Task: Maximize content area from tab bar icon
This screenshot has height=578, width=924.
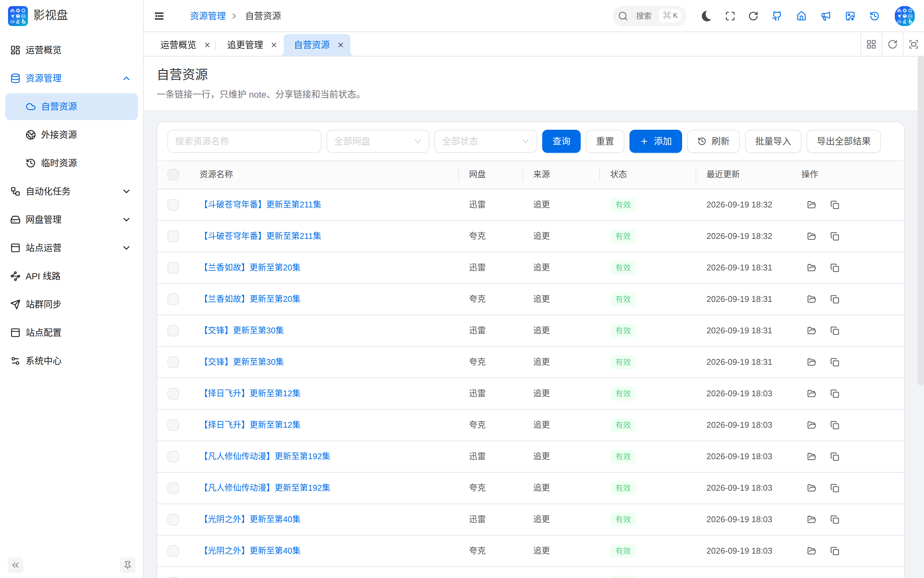Action: [x=914, y=44]
